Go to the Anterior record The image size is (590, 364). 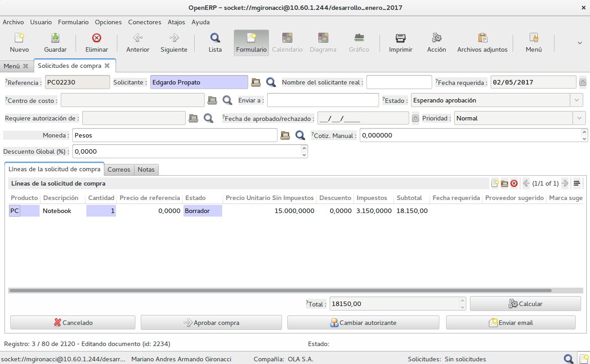tap(138, 38)
